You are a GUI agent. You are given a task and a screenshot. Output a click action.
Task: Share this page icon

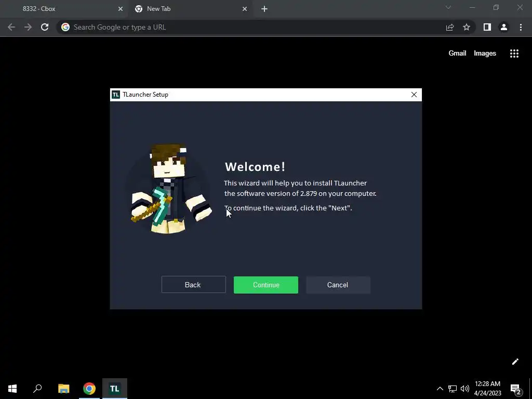click(x=450, y=27)
